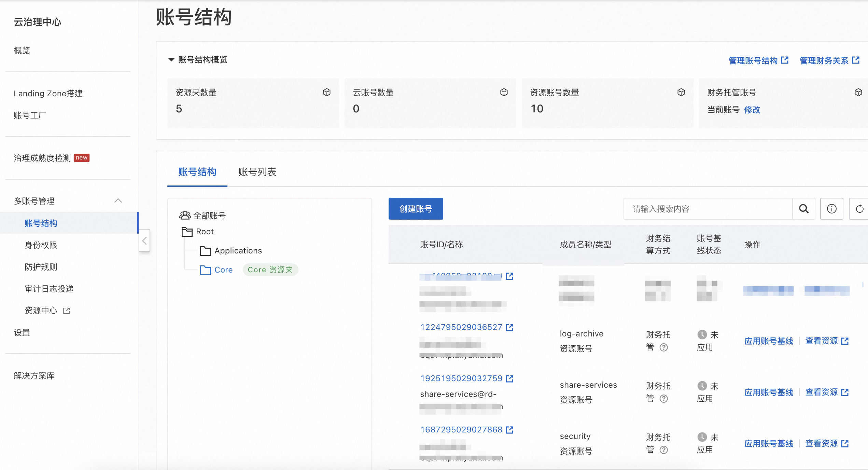Click the external link icon beside 1224795029036527

pos(509,327)
